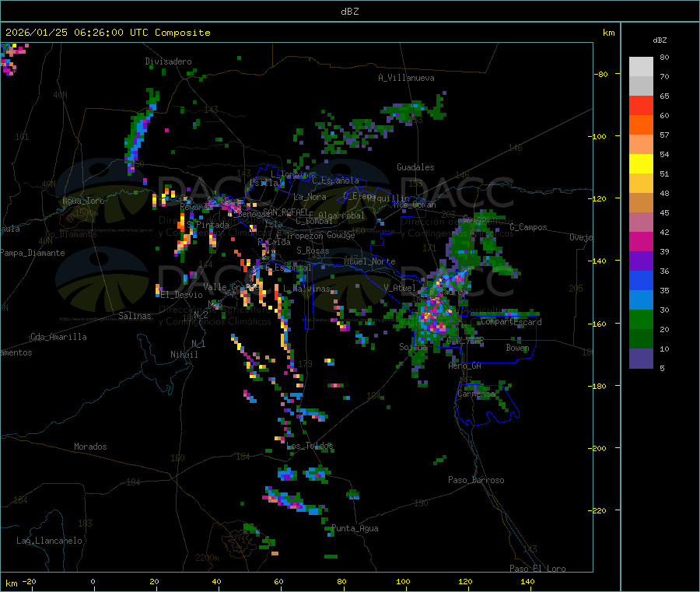Select the 'C_Campos' place label
Viewport: 700px width, 592px height.
tap(529, 227)
